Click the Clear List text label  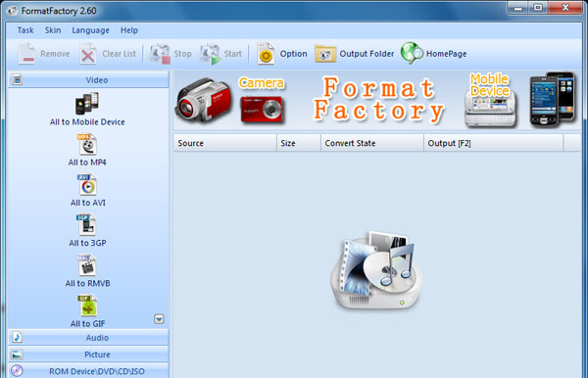[x=119, y=54]
